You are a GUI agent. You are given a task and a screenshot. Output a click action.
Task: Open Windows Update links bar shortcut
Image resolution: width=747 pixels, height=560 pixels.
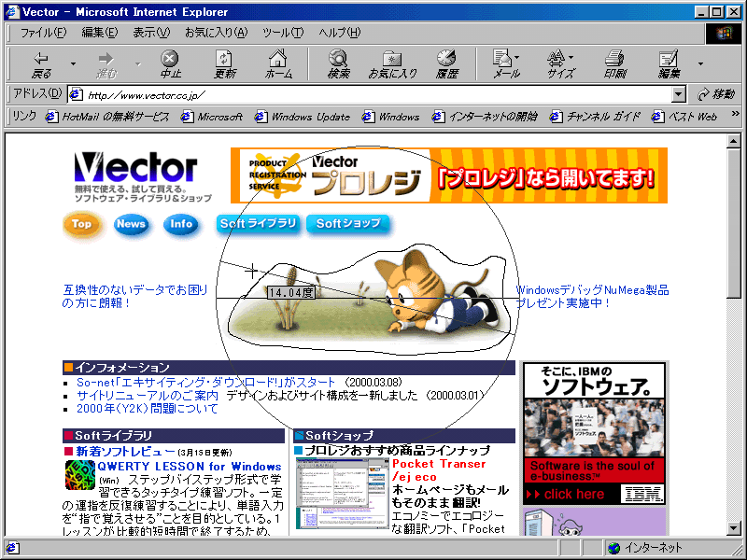[x=302, y=117]
